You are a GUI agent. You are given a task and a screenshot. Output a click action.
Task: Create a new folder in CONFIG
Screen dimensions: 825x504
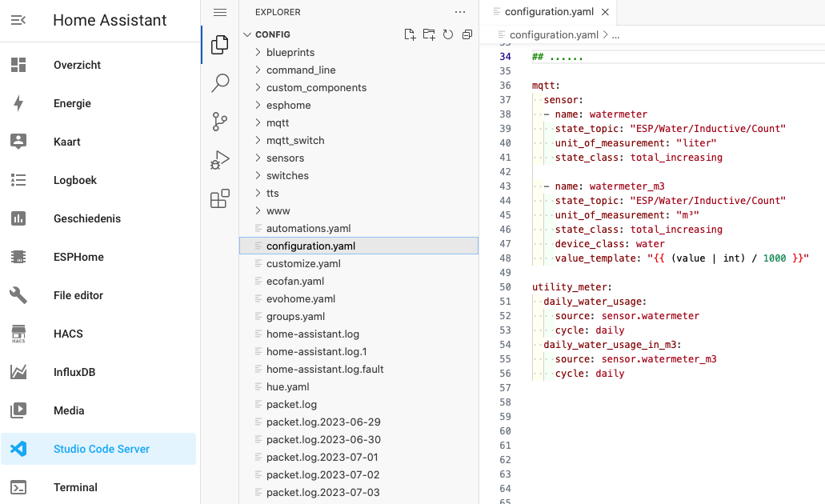(x=429, y=34)
